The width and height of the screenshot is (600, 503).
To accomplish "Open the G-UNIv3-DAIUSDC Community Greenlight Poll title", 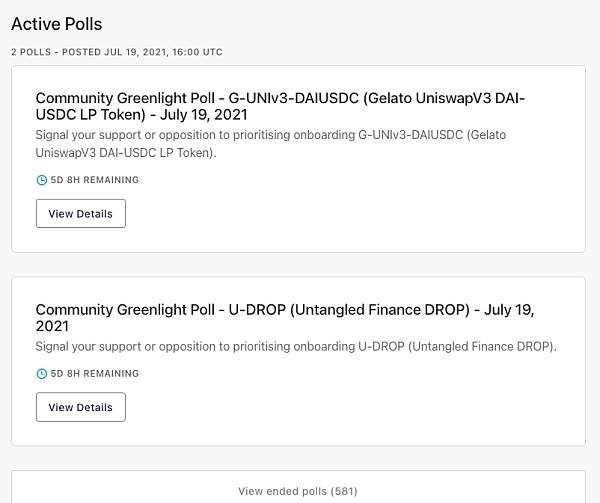I will (280, 106).
